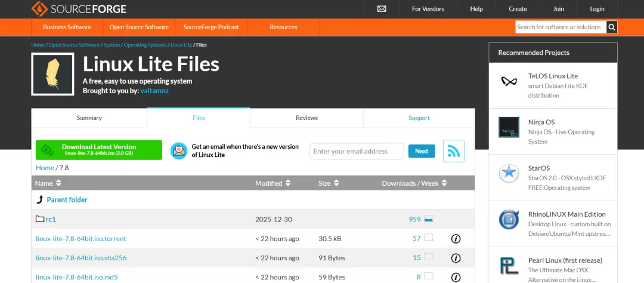Open the Help link
The height and width of the screenshot is (283, 644).
[x=476, y=8]
